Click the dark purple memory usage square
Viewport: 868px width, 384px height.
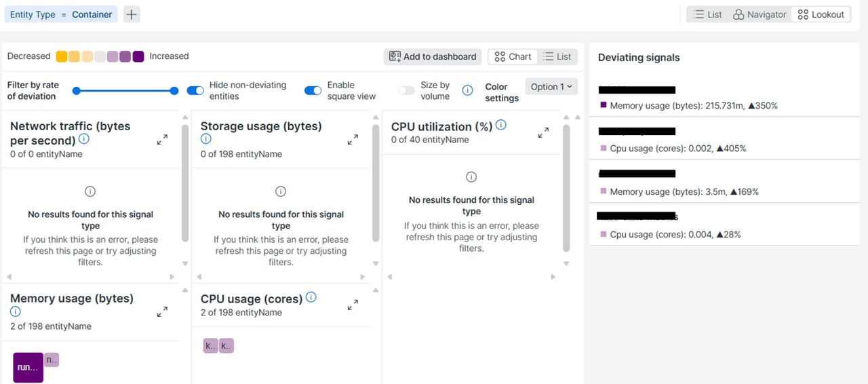[x=28, y=367]
